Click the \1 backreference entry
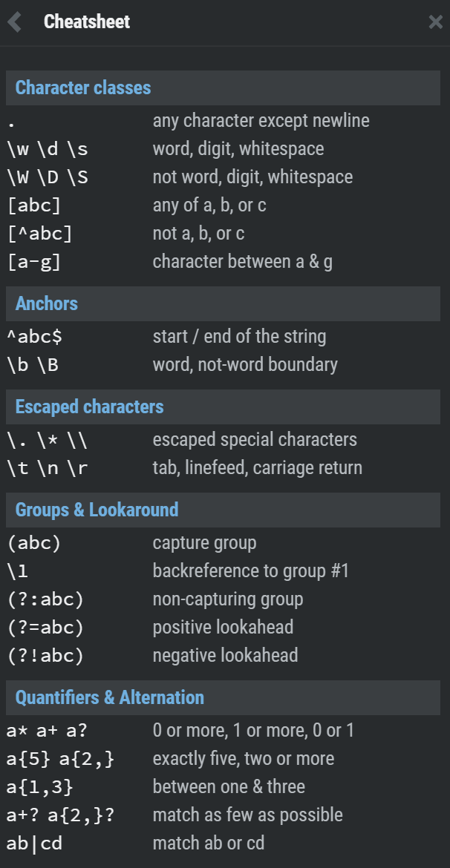 point(18,571)
